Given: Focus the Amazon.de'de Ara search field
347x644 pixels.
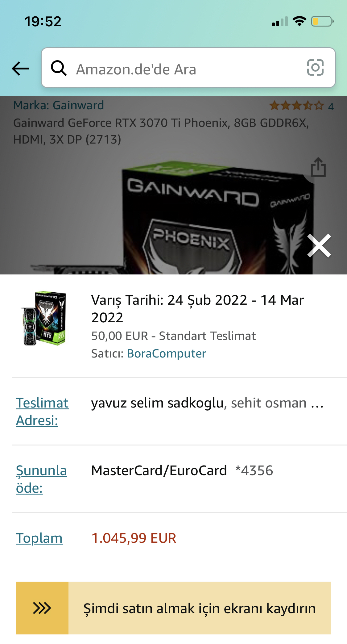Looking at the screenshot, I should click(188, 68).
